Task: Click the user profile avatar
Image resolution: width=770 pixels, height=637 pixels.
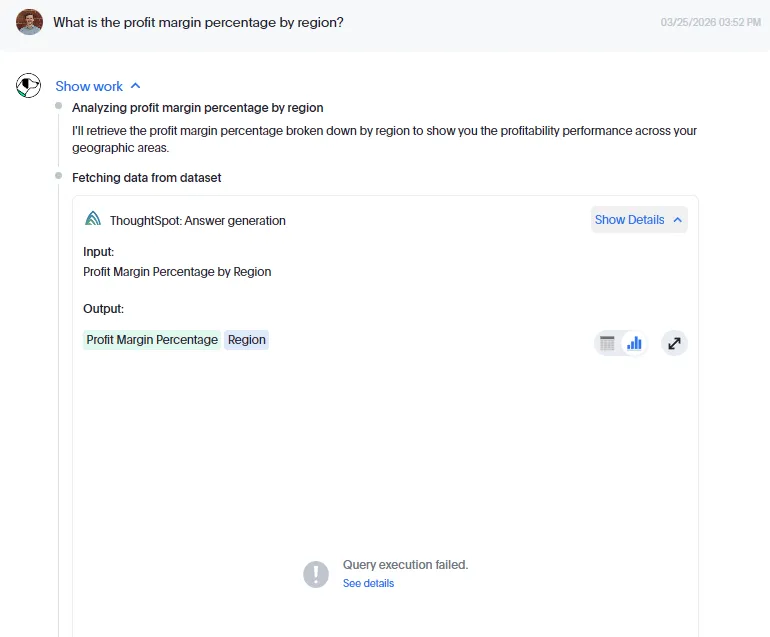Action: pos(30,22)
